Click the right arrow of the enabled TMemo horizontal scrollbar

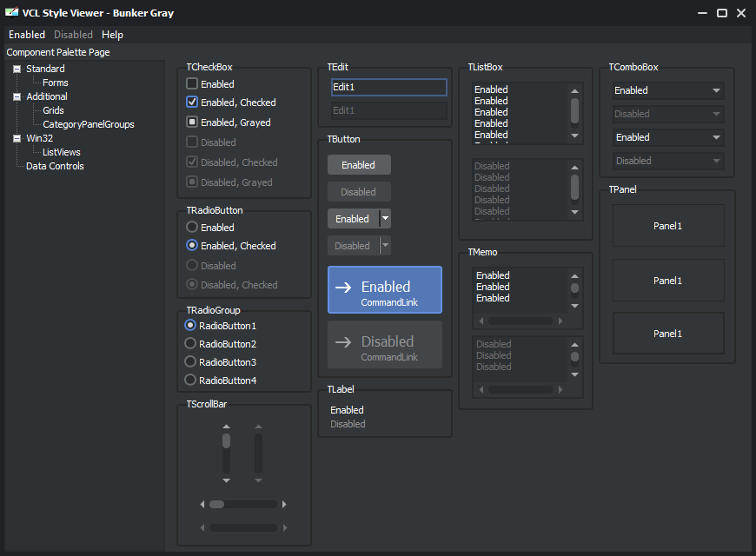point(560,321)
